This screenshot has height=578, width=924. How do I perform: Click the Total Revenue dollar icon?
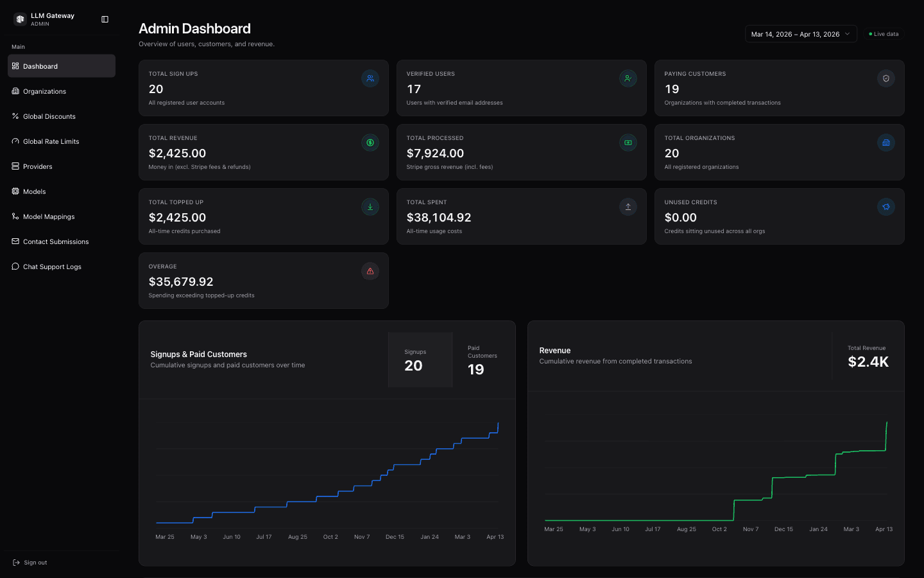click(x=370, y=143)
